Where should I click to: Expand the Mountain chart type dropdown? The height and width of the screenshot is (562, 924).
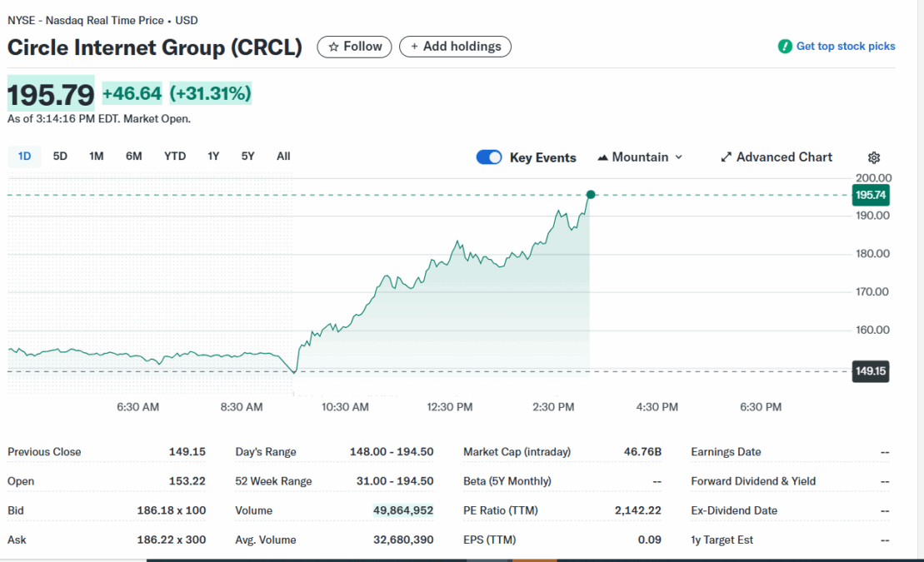point(678,157)
